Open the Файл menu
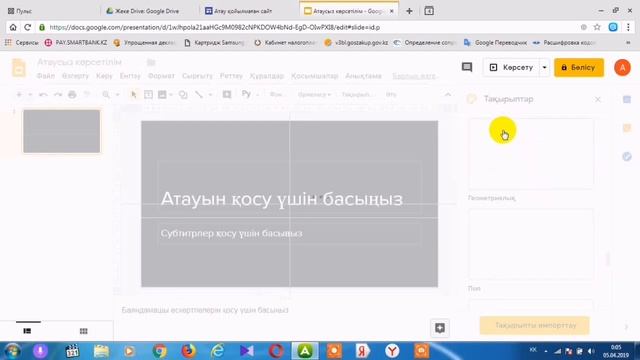This screenshot has height=360, width=640. pyautogui.click(x=45, y=76)
